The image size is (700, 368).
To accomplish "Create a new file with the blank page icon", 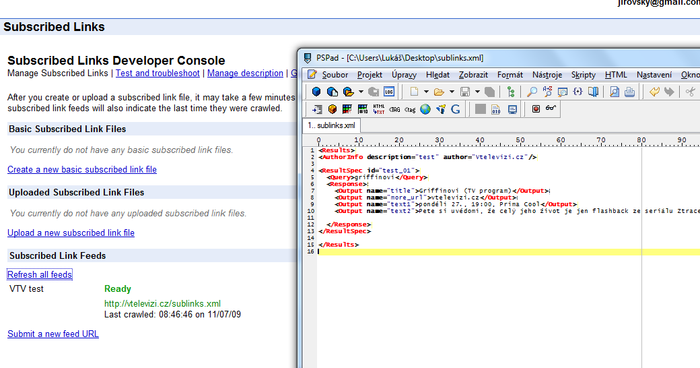I will point(414,92).
